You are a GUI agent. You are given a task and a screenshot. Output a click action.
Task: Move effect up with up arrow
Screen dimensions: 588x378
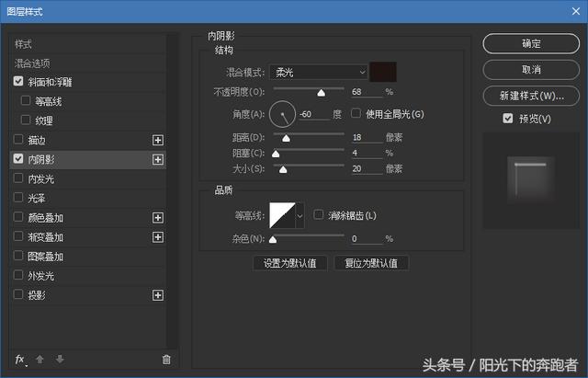pos(40,360)
